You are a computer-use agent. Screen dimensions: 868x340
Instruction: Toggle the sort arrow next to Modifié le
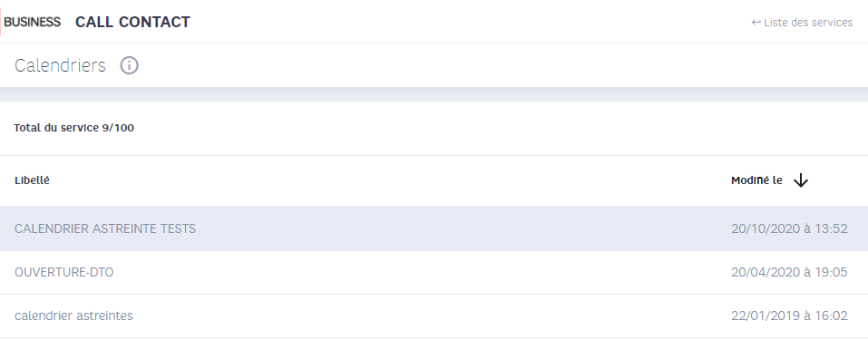(801, 180)
